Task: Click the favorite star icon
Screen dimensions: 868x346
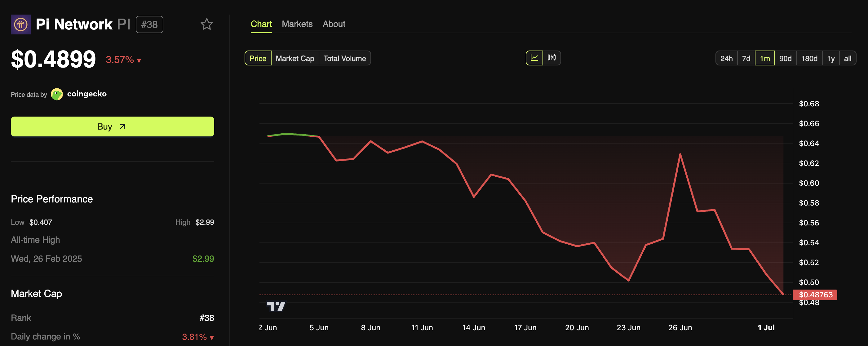Action: click(206, 24)
